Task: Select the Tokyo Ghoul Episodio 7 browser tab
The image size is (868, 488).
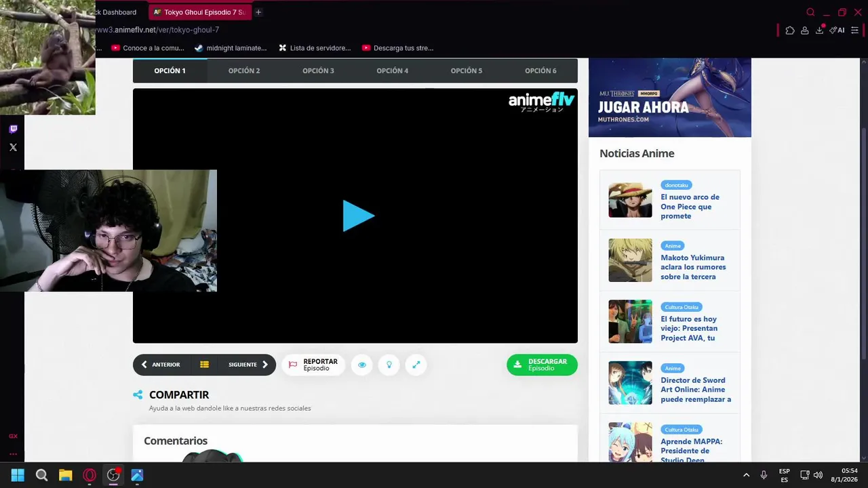Action: coord(200,12)
